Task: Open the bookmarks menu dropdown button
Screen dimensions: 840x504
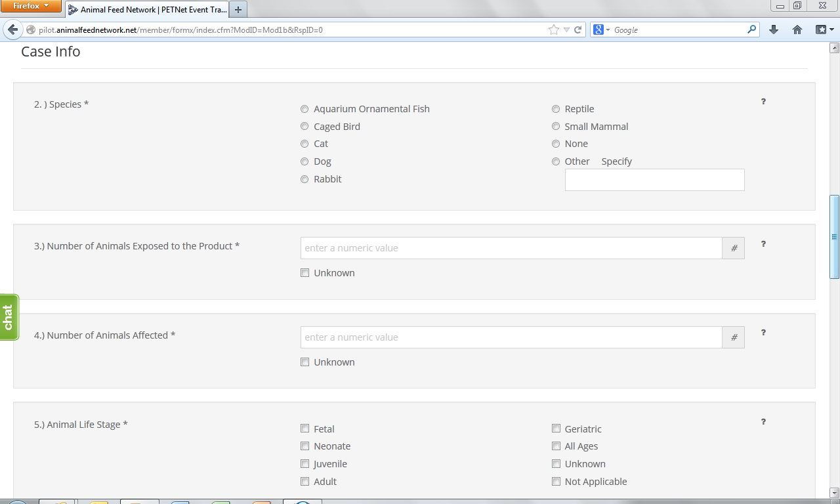Action: [824, 30]
